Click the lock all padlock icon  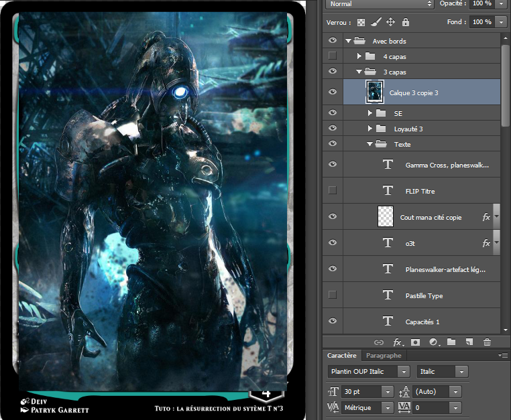pyautogui.click(x=405, y=22)
